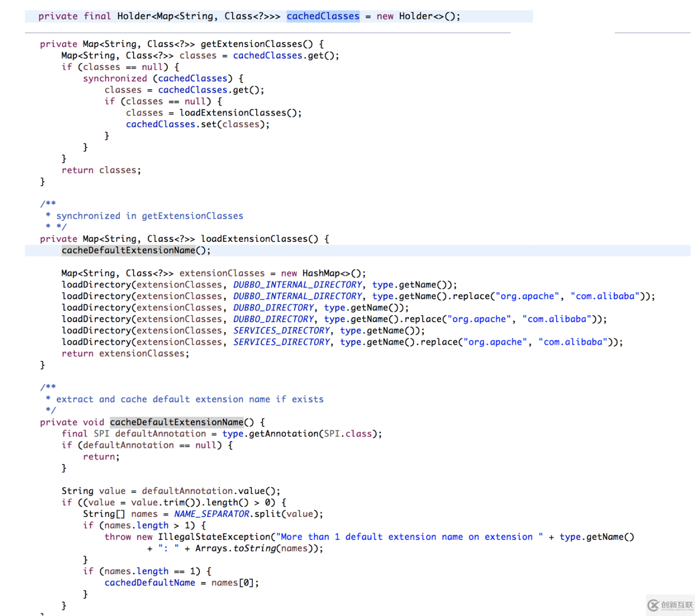Click the 'if (names.length == 1) {' line
This screenshot has width=695, height=616.
pyautogui.click(x=147, y=571)
